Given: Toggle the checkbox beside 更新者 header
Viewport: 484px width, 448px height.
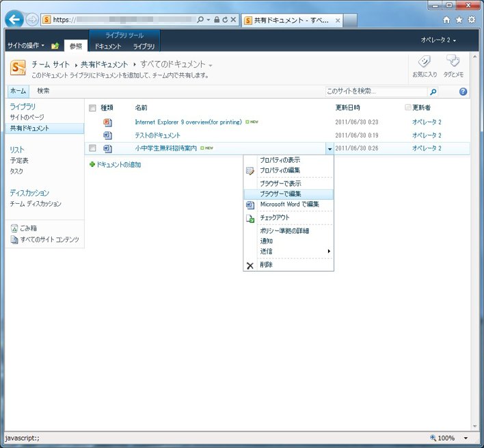Looking at the screenshot, I should (407, 107).
